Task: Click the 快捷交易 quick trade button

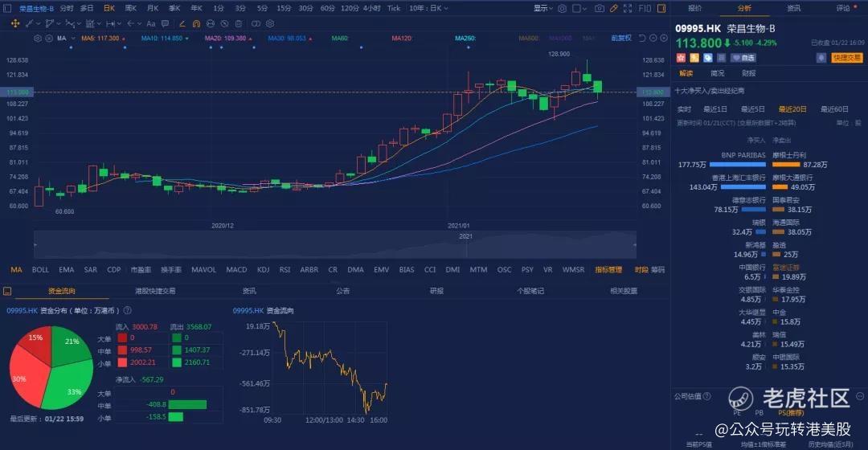Action: (846, 58)
